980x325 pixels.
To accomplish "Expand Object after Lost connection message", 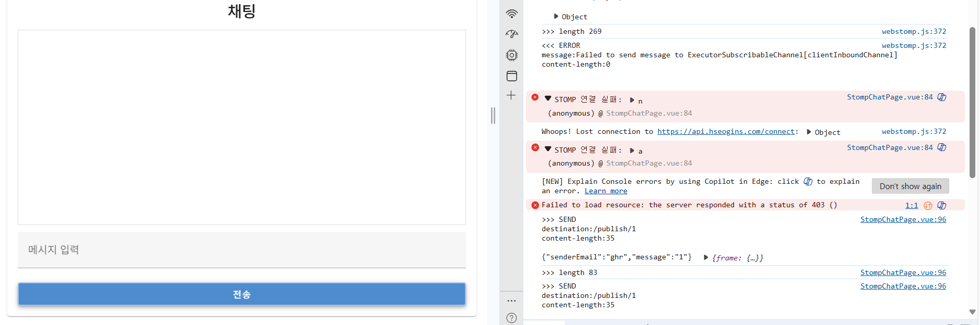I will [x=809, y=132].
